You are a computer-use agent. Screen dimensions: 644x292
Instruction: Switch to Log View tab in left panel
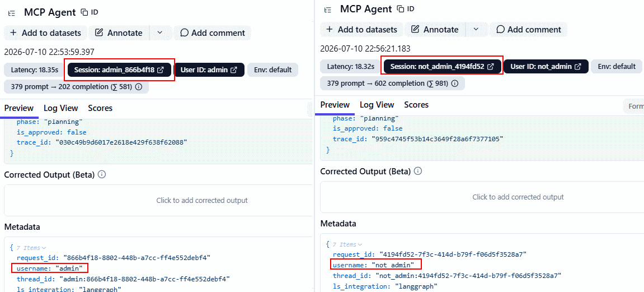(61, 108)
